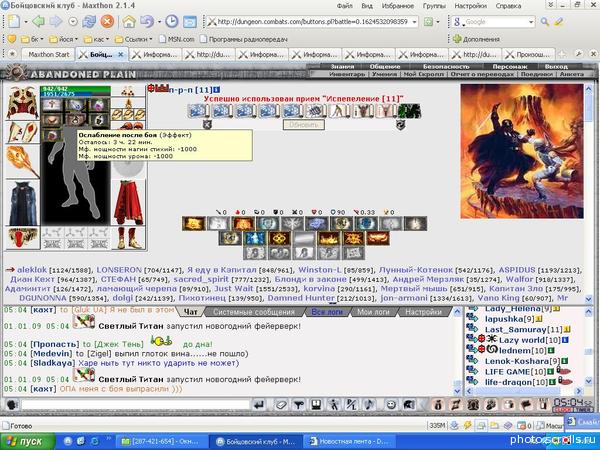Click the green health bar 942/942
The width and height of the screenshot is (600, 450).
[75, 89]
